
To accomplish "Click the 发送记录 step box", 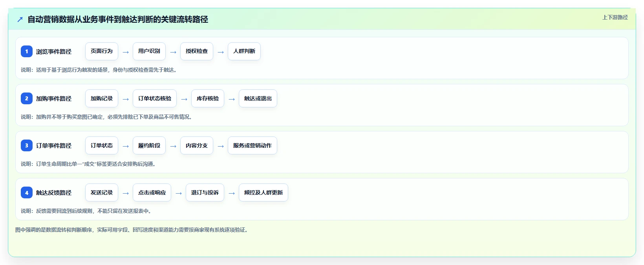I will coord(102,192).
